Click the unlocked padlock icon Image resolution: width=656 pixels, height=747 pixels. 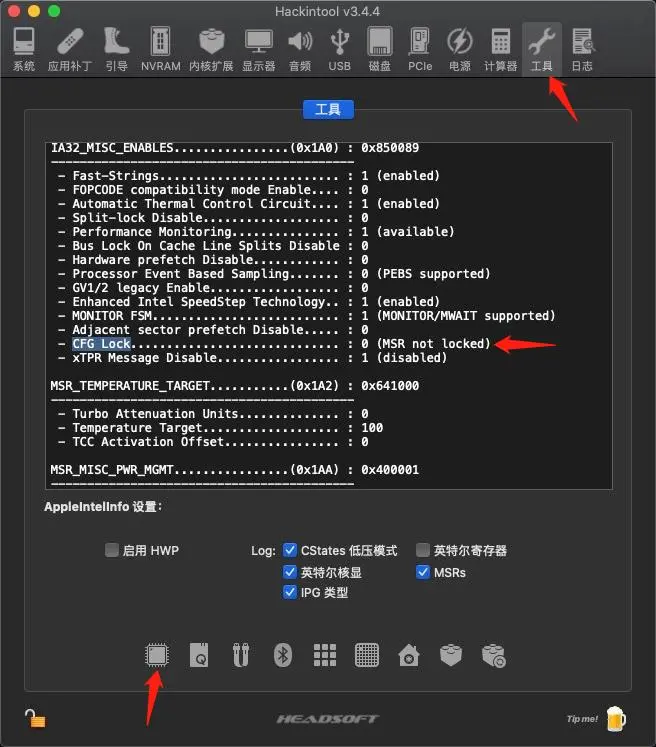pos(35,718)
